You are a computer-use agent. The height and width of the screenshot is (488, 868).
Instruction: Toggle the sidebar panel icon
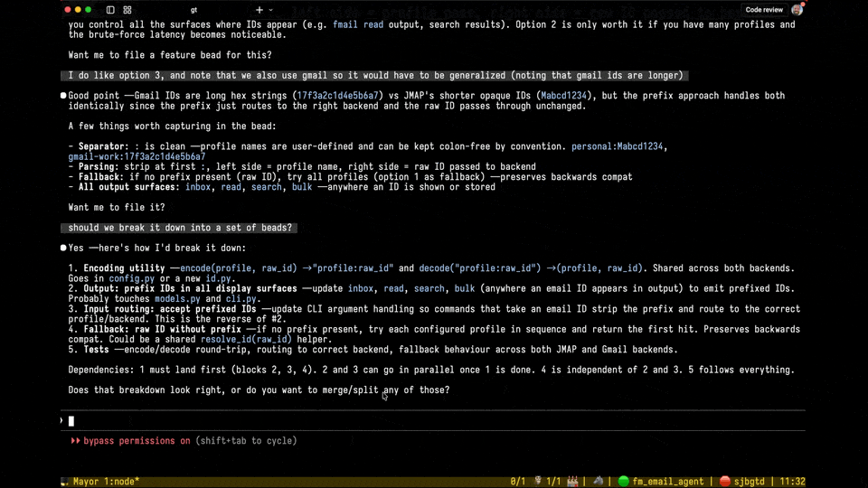pos(110,10)
